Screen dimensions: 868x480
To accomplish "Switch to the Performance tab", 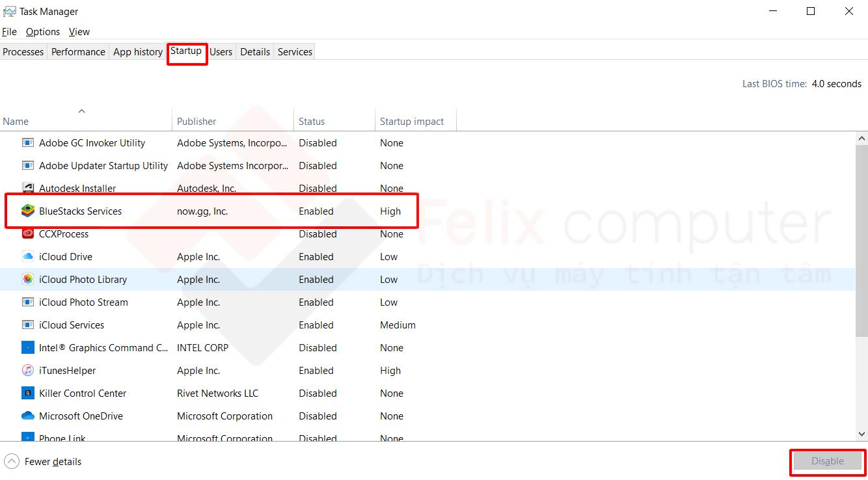I will (78, 52).
